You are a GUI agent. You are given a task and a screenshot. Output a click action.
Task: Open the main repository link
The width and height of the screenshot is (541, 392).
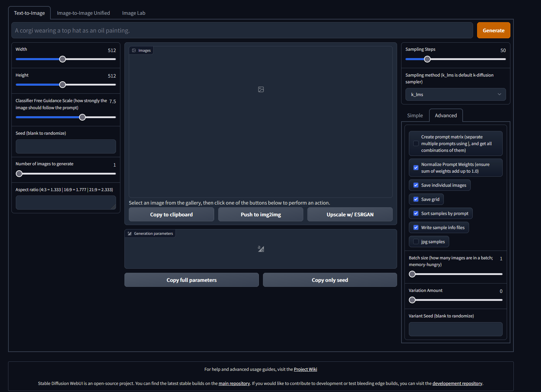click(x=234, y=383)
